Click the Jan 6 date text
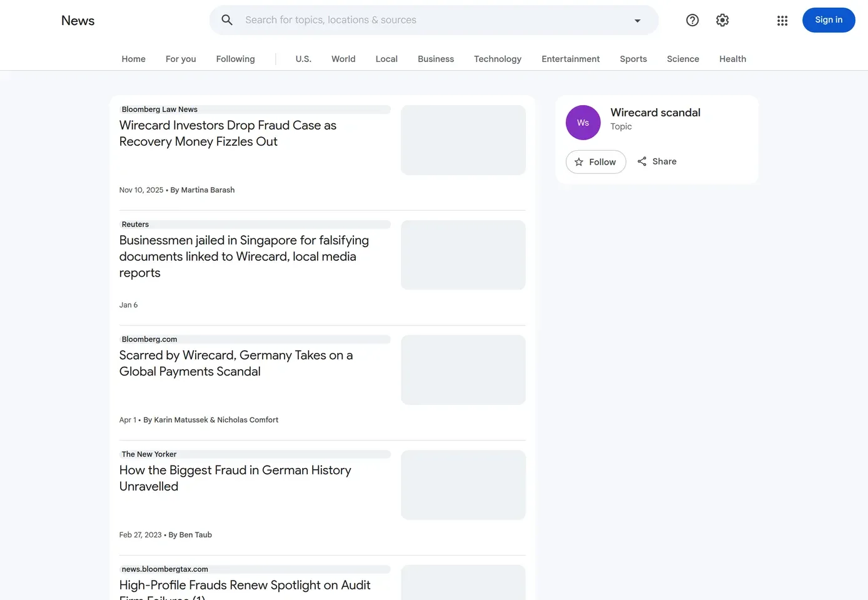The width and height of the screenshot is (868, 600). click(x=128, y=305)
